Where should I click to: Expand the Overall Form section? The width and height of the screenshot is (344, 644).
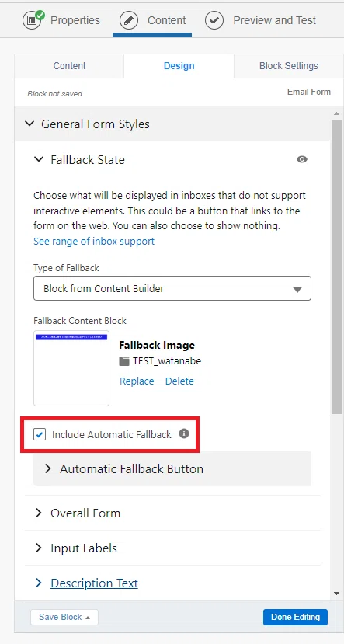(x=172, y=513)
